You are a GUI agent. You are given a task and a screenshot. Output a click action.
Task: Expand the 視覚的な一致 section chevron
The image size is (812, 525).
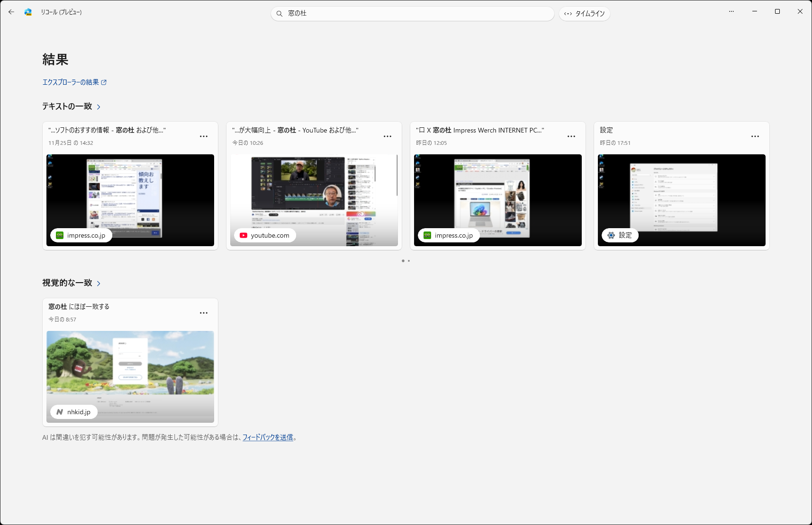[99, 284]
